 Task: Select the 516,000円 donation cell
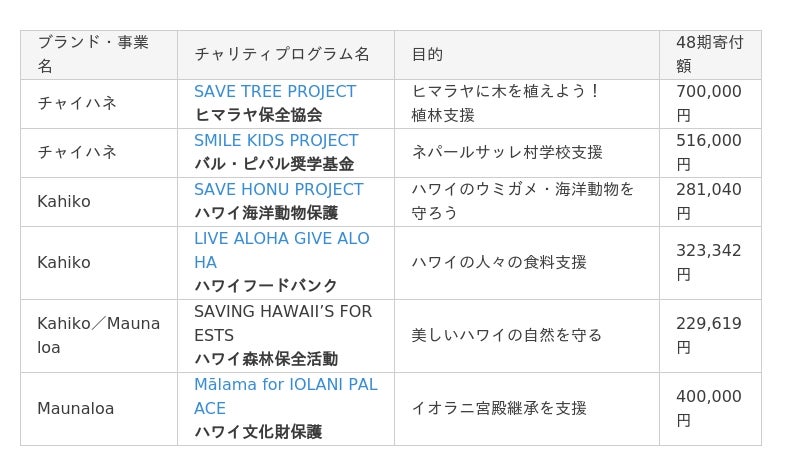coord(710,153)
